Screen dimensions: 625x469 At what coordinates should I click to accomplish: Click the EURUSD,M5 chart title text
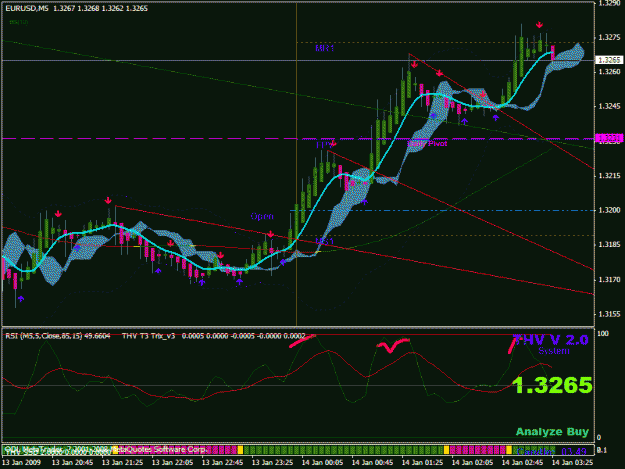(x=27, y=8)
